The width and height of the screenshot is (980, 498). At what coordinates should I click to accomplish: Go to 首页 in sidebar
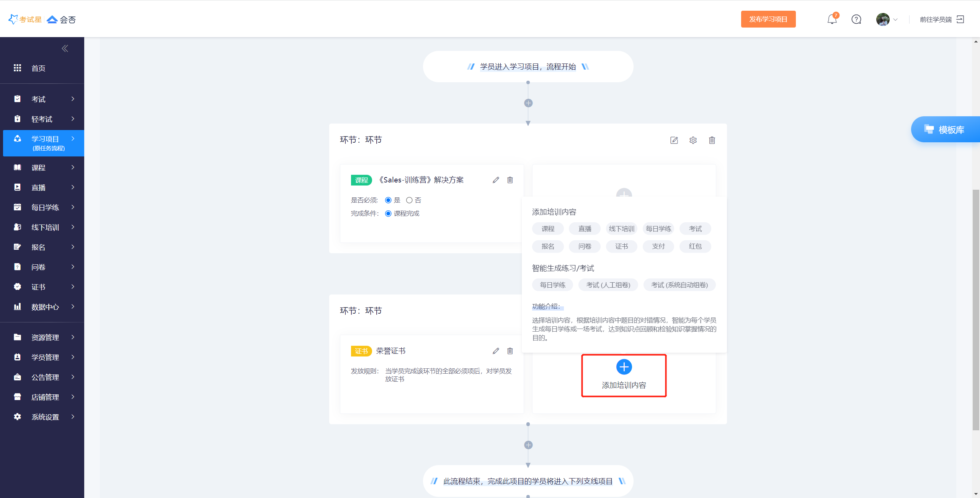[x=38, y=68]
